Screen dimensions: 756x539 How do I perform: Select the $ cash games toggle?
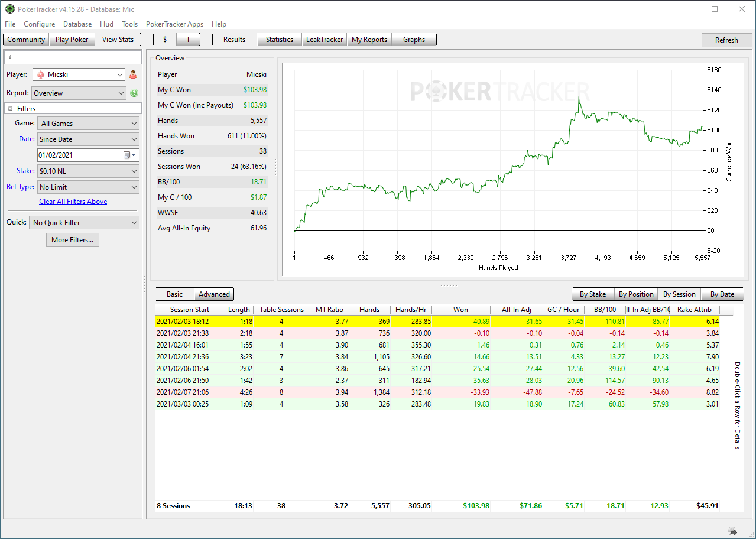click(165, 40)
